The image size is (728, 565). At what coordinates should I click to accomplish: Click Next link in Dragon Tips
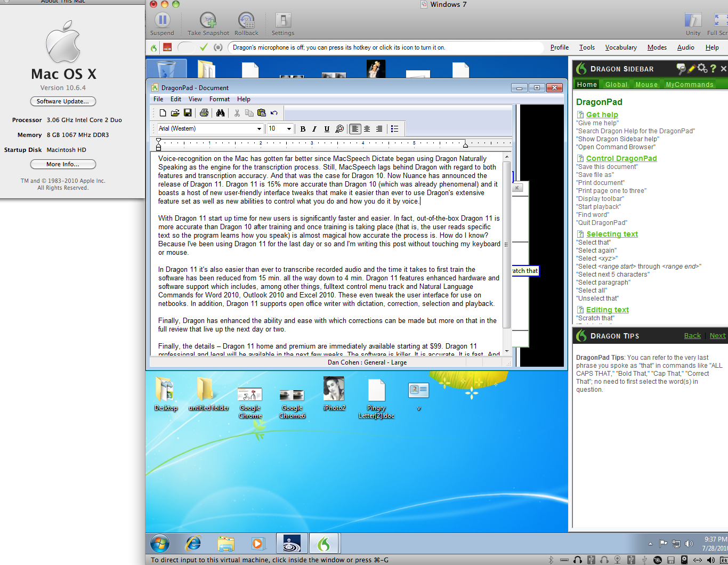pyautogui.click(x=717, y=335)
